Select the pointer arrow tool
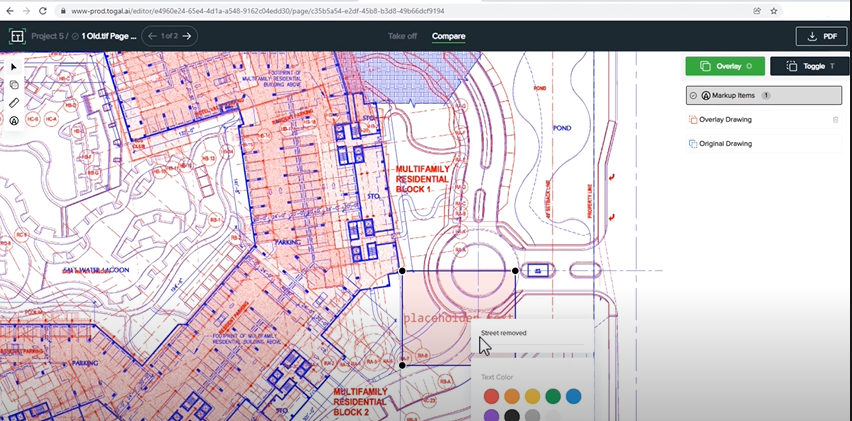The width and height of the screenshot is (852, 421). pos(14,66)
